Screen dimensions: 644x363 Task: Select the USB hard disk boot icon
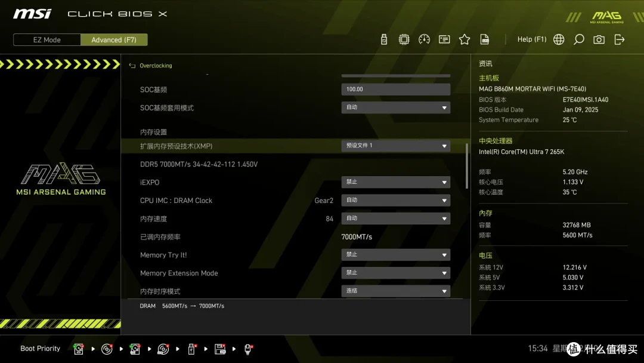pyautogui.click(x=135, y=349)
